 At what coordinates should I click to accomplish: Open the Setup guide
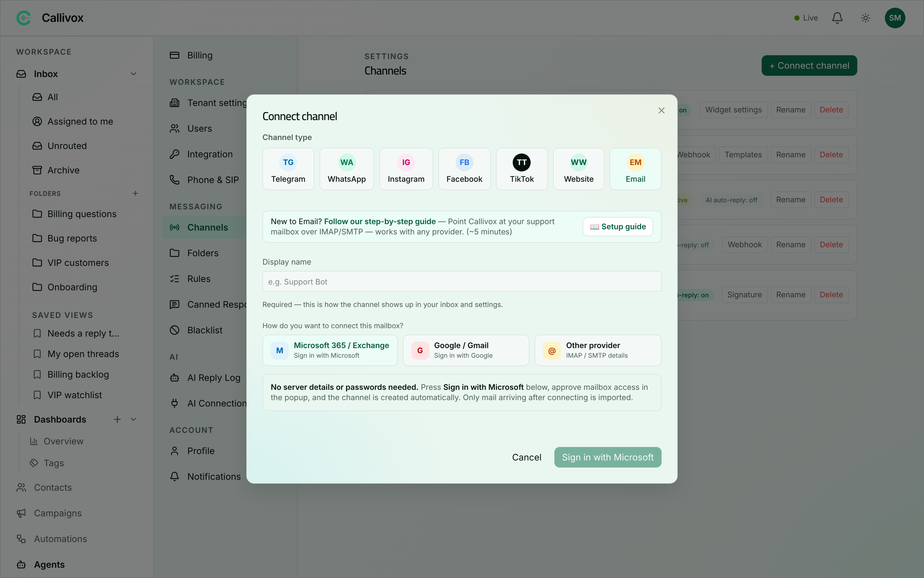click(x=618, y=227)
